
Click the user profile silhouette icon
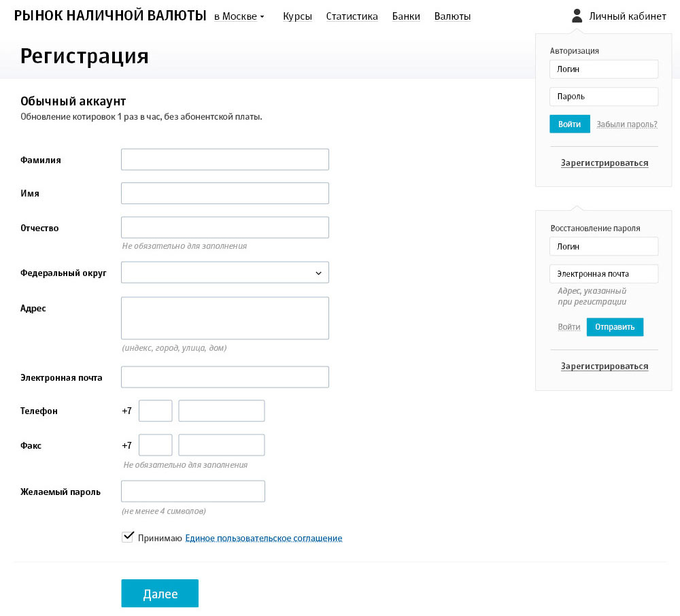point(577,16)
